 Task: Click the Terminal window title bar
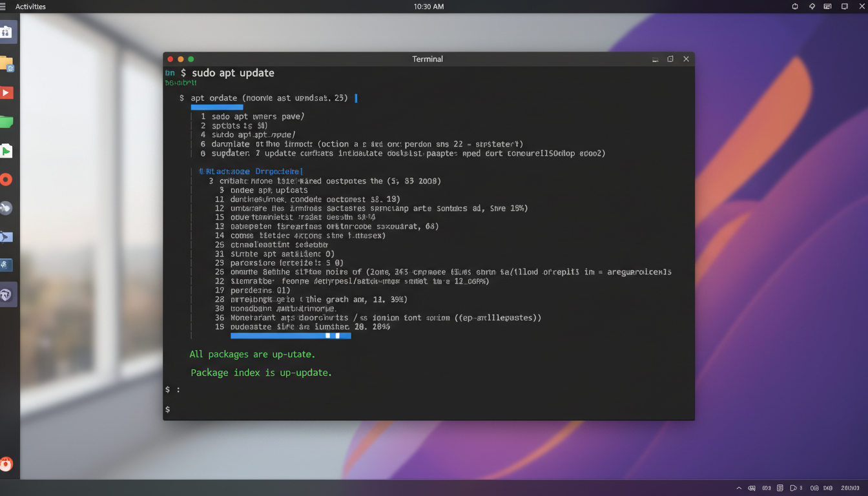tap(428, 59)
